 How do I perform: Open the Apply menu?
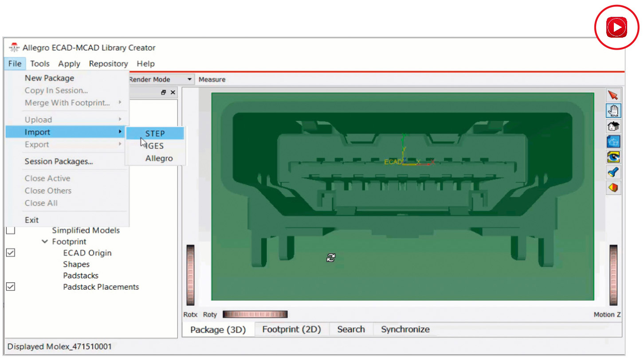[x=69, y=64]
